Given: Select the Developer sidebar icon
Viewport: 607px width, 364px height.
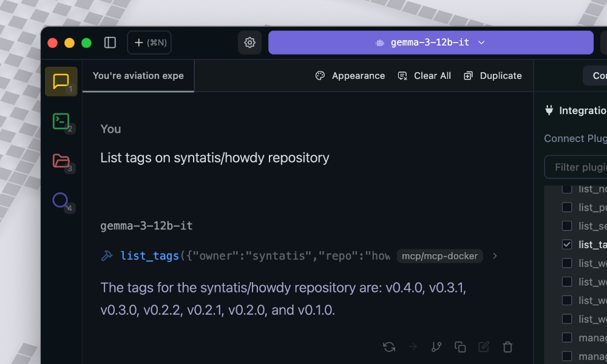Looking at the screenshot, I should [x=61, y=121].
